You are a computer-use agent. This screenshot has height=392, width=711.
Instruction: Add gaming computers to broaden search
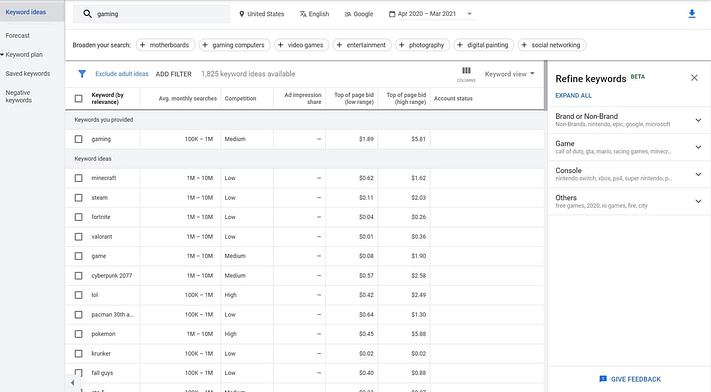point(234,45)
